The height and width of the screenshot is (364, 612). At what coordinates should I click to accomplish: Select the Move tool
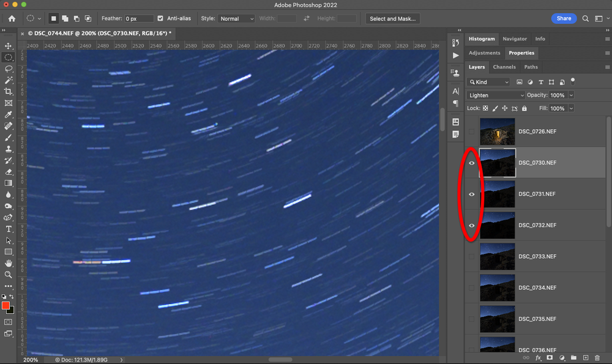(x=9, y=46)
